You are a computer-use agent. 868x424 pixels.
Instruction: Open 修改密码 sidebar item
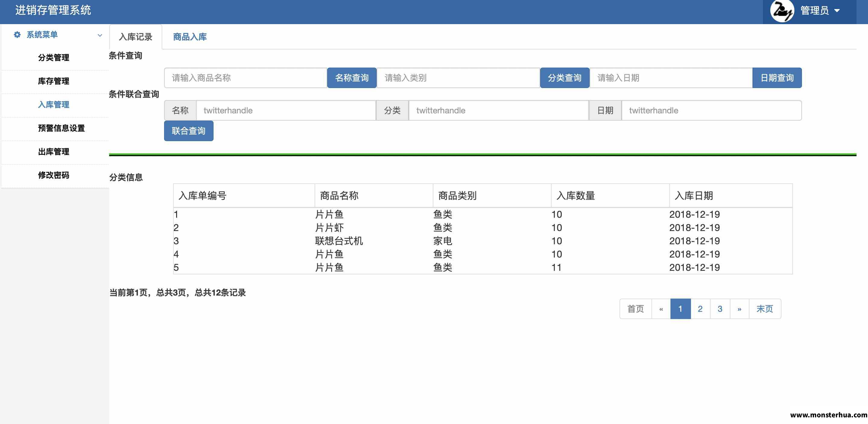(54, 175)
